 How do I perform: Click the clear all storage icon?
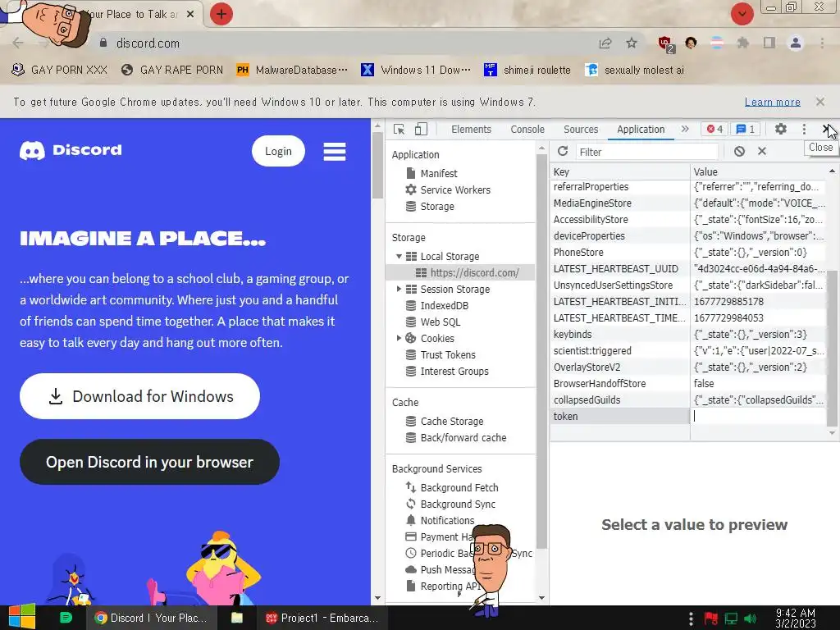[x=739, y=152]
